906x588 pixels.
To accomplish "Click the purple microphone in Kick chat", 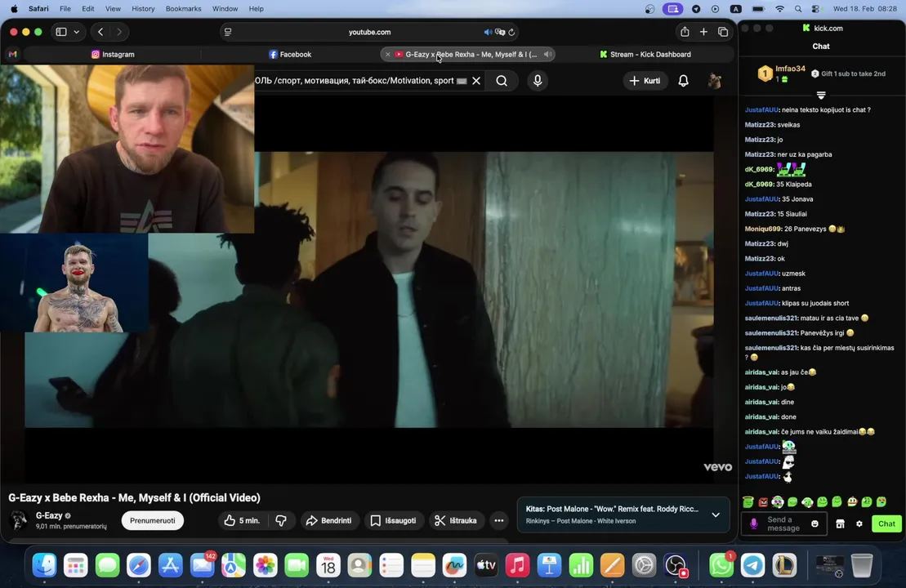I will [x=753, y=523].
